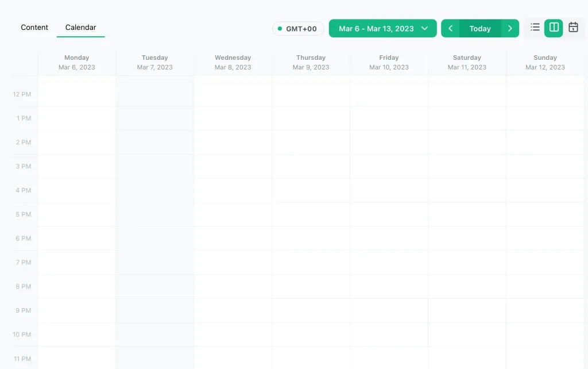Click the Thursday Mar 9 column header
This screenshot has width=588, height=369.
(311, 62)
